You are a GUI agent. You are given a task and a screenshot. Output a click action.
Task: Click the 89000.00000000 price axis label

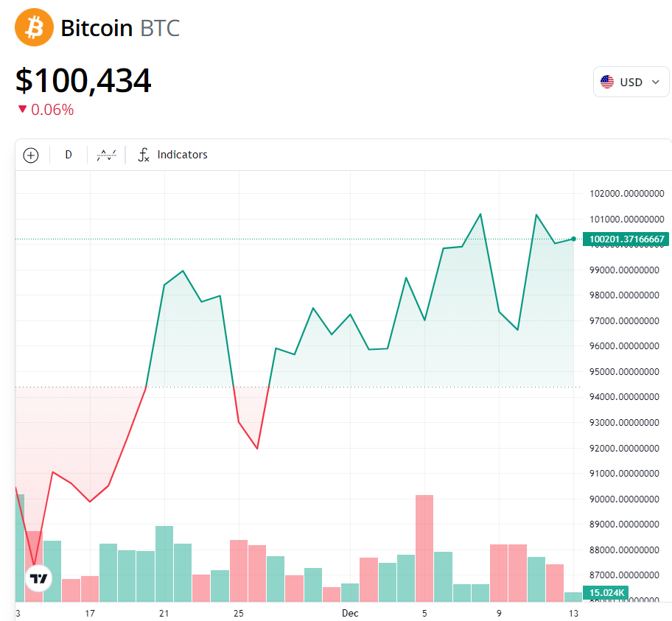tap(624, 524)
